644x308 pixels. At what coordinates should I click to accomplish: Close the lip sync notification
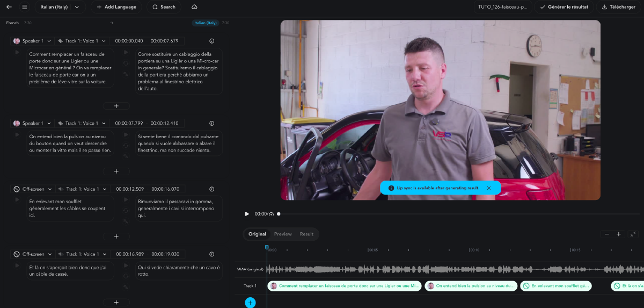pos(489,188)
